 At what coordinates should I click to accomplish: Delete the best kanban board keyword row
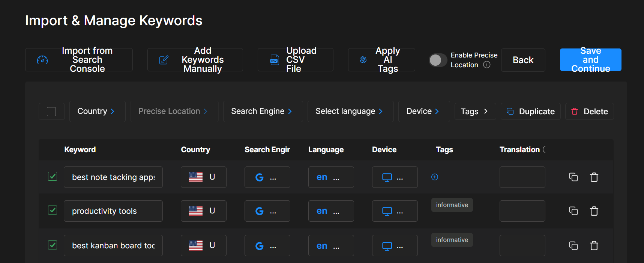[594, 246]
